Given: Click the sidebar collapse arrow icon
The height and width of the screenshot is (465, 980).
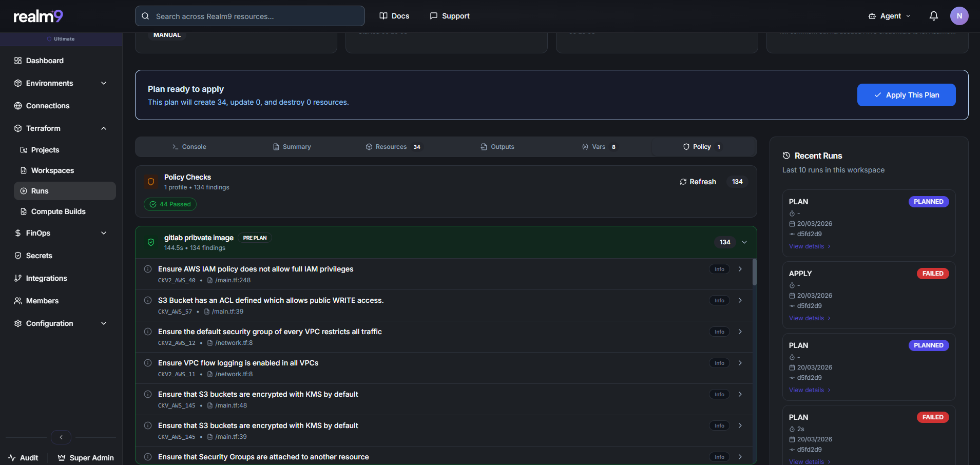Looking at the screenshot, I should (x=61, y=437).
